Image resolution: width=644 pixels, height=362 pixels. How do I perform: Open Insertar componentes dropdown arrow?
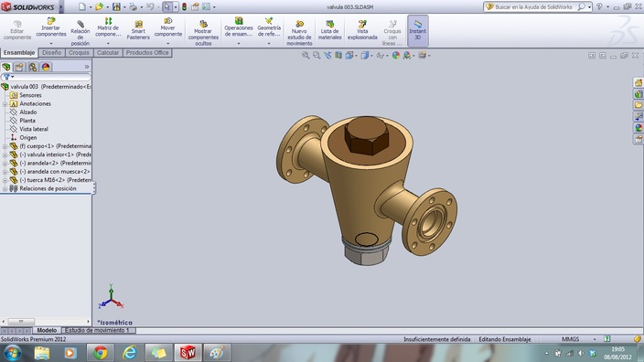[51, 43]
